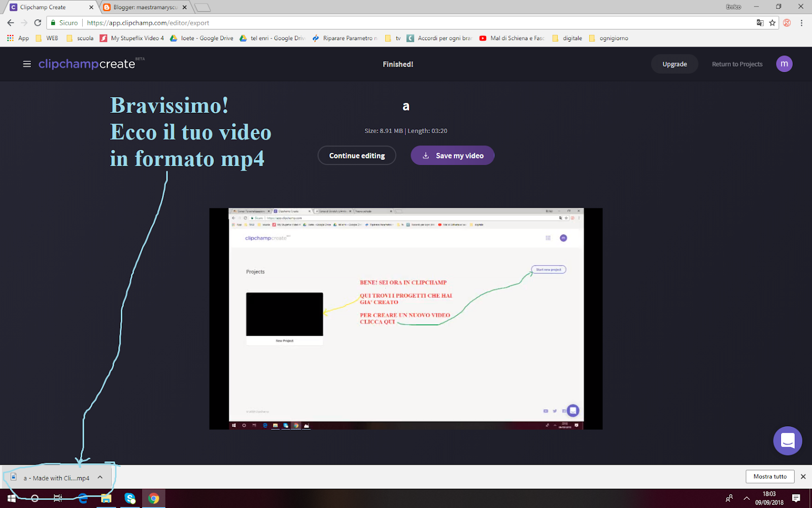
Task: Open the tv bookmarks folder
Action: click(393, 38)
